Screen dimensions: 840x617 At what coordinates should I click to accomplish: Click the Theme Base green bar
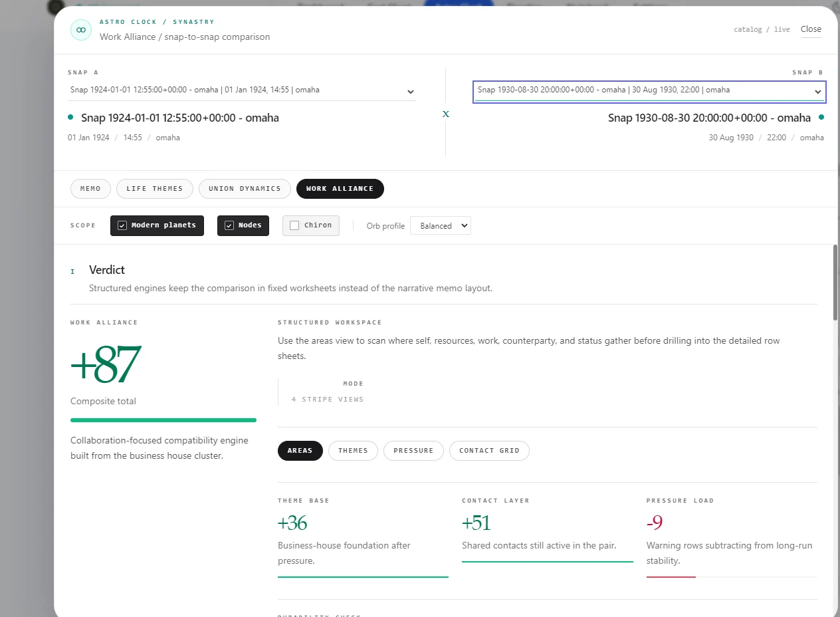pos(363,576)
